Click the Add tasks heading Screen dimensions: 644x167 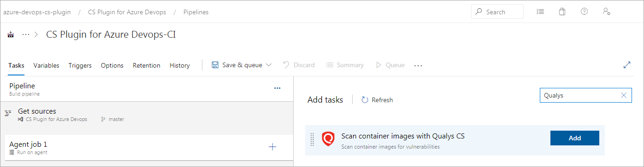click(x=325, y=100)
